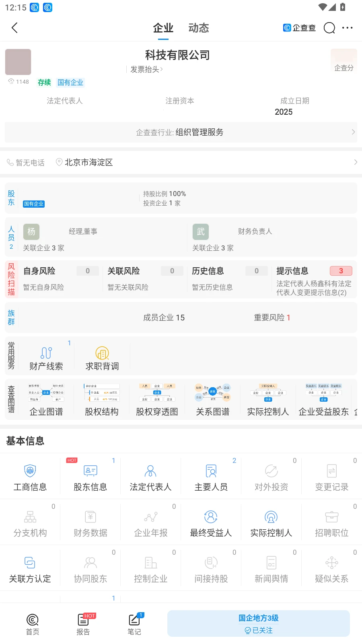Open the 企业受益股东 chart

[324, 399]
